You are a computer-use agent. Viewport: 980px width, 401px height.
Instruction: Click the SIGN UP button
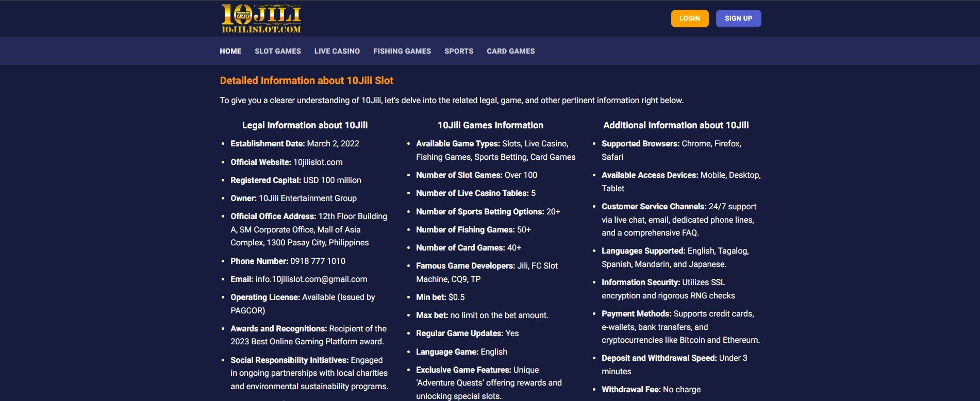tap(738, 19)
